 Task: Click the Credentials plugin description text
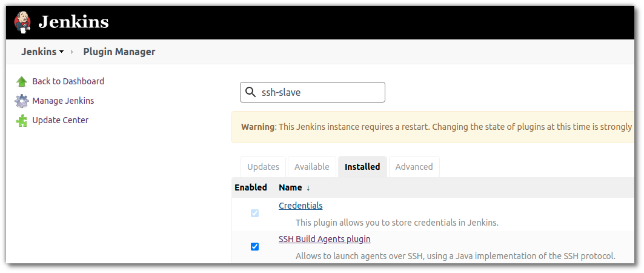[397, 223]
